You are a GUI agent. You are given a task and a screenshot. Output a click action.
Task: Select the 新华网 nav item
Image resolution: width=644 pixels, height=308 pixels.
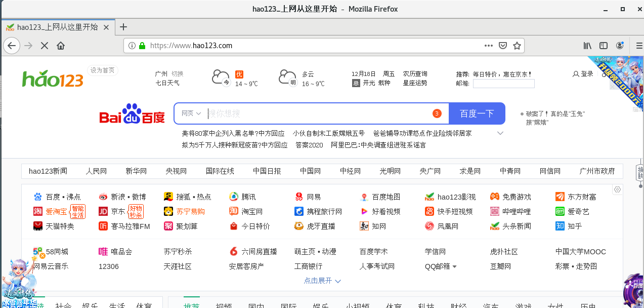click(136, 171)
